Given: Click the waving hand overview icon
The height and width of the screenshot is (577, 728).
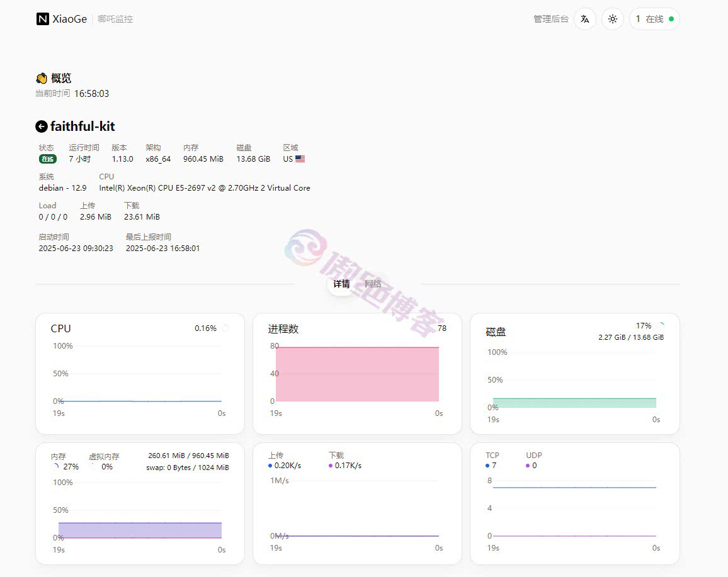Looking at the screenshot, I should pos(42,78).
